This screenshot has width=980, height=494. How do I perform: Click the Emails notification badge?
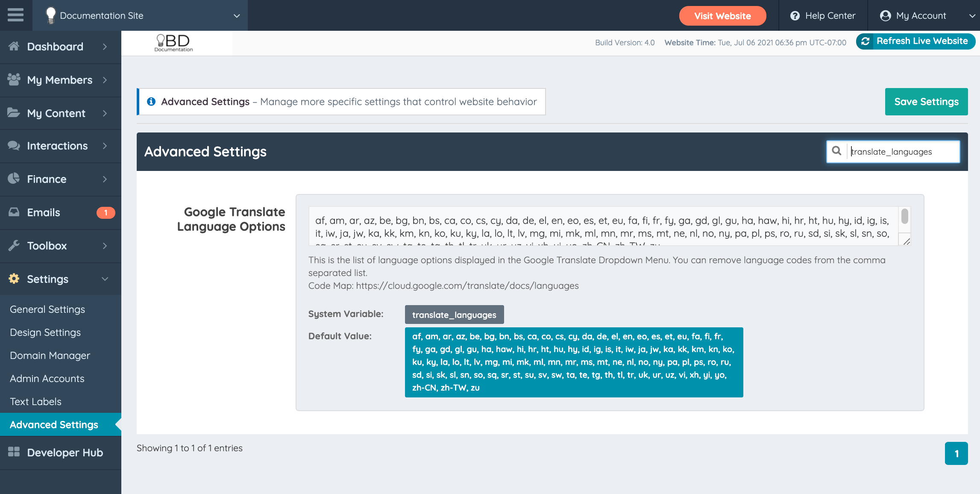[x=106, y=212]
